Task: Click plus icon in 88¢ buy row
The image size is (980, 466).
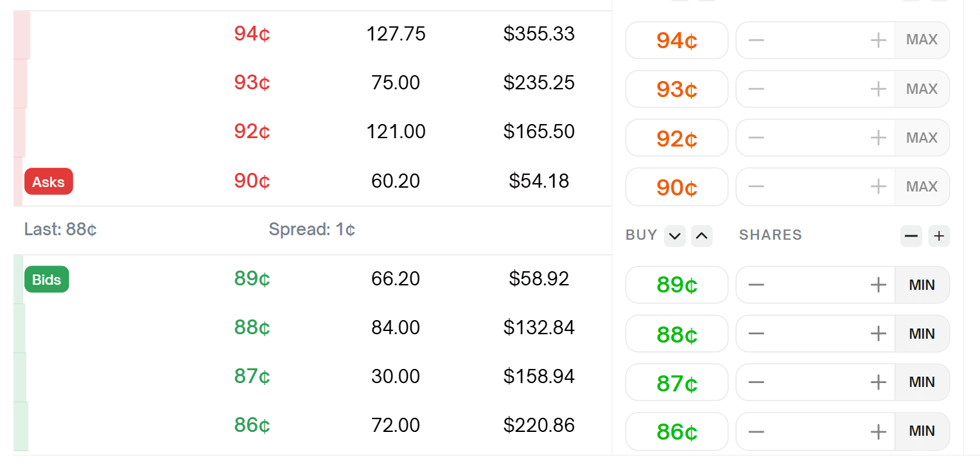Action: point(878,334)
